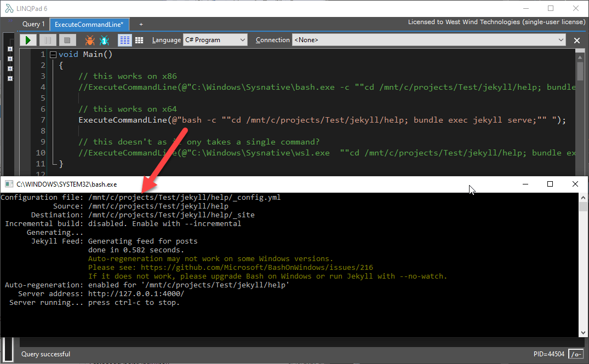The width and height of the screenshot is (589, 364).
Task: Switch results to rich text view
Action: (125, 40)
